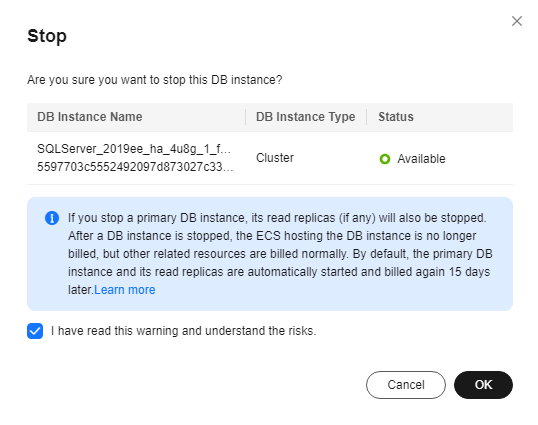Click the 'I have read this warning' label
The width and height of the screenshot is (538, 425).
point(183,331)
